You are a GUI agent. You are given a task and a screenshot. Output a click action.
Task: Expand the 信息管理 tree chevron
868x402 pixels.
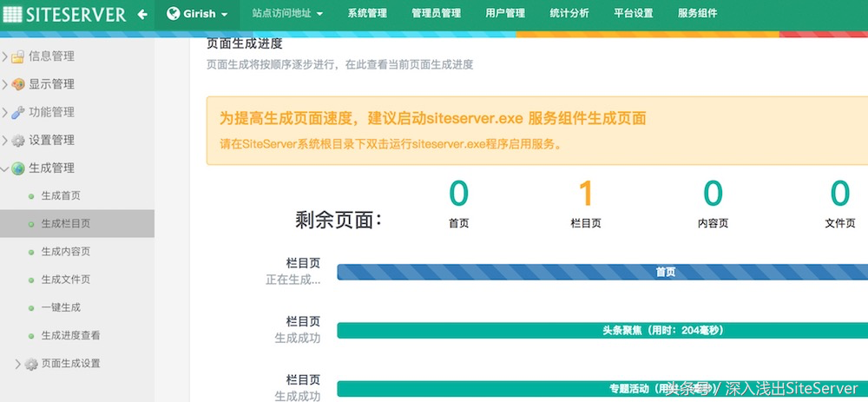(x=5, y=56)
